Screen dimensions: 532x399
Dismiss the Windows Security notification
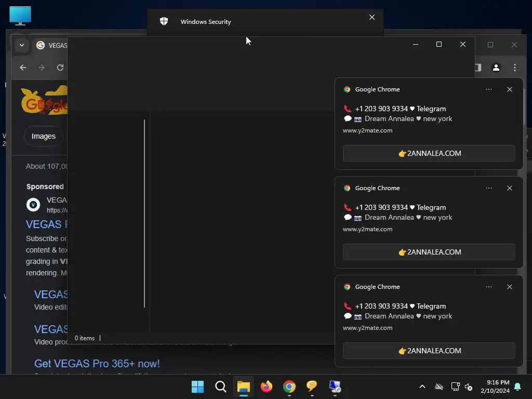372,17
